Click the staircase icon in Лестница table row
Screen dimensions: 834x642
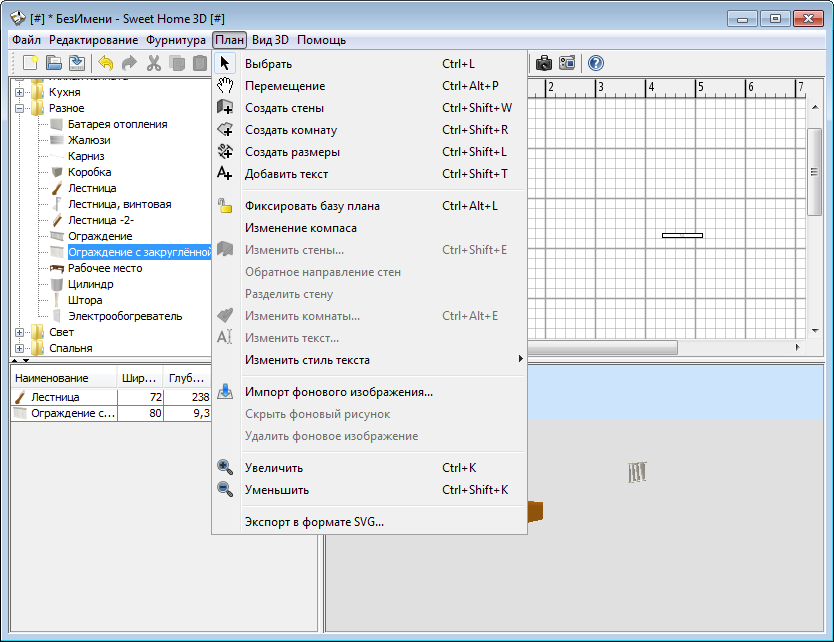pos(20,397)
